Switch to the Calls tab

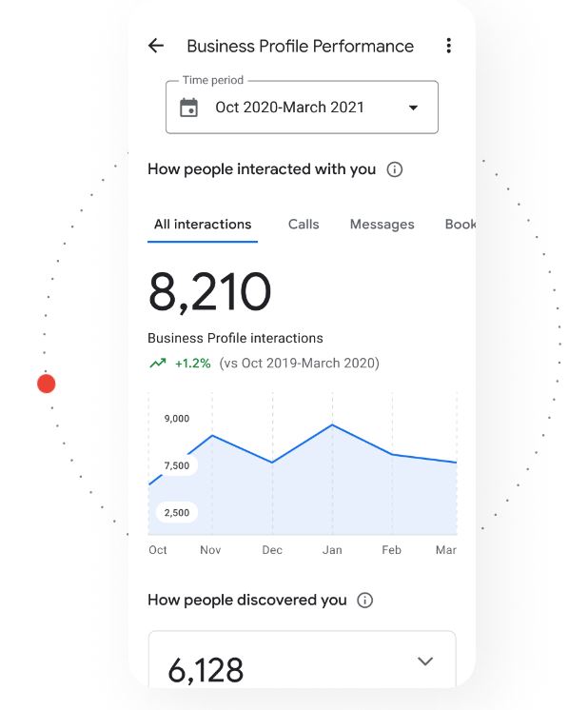pyautogui.click(x=304, y=225)
